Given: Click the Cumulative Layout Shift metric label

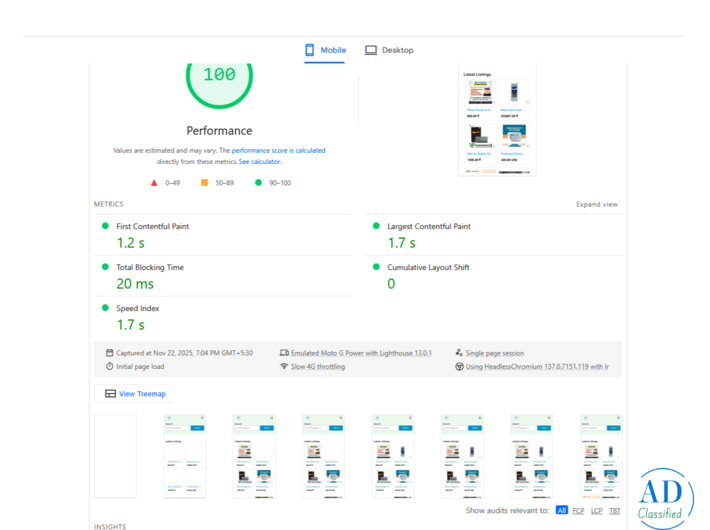Looking at the screenshot, I should coord(428,267).
